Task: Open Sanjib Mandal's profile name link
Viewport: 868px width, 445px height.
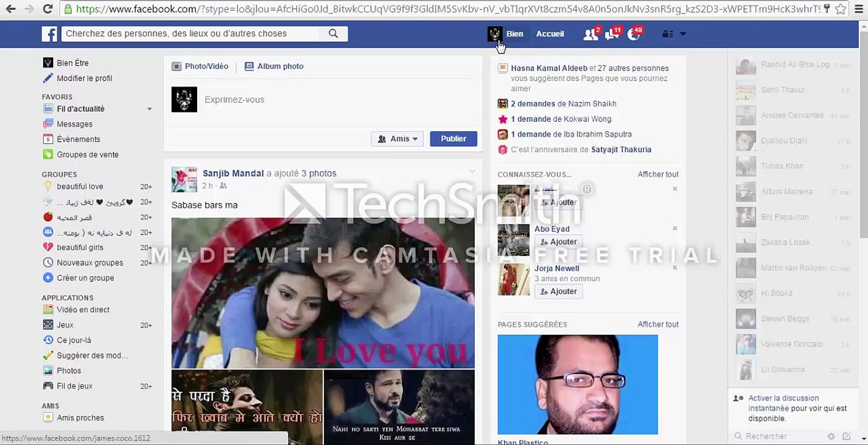Action: coord(233,174)
